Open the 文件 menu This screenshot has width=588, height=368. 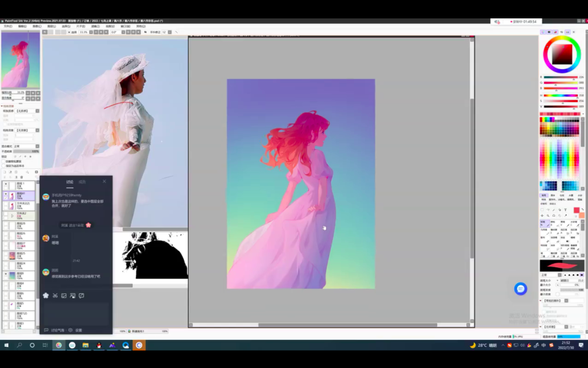[x=7, y=26]
